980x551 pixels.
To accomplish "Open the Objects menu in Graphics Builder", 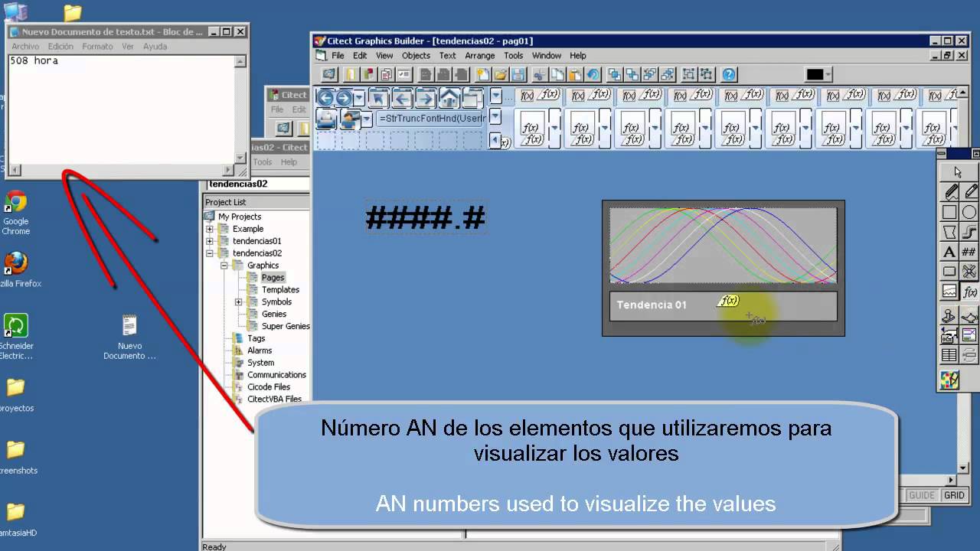I will coord(416,55).
